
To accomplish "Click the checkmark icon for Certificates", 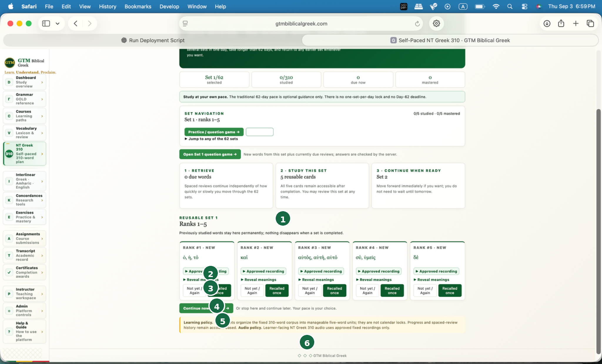I will coord(9,272).
